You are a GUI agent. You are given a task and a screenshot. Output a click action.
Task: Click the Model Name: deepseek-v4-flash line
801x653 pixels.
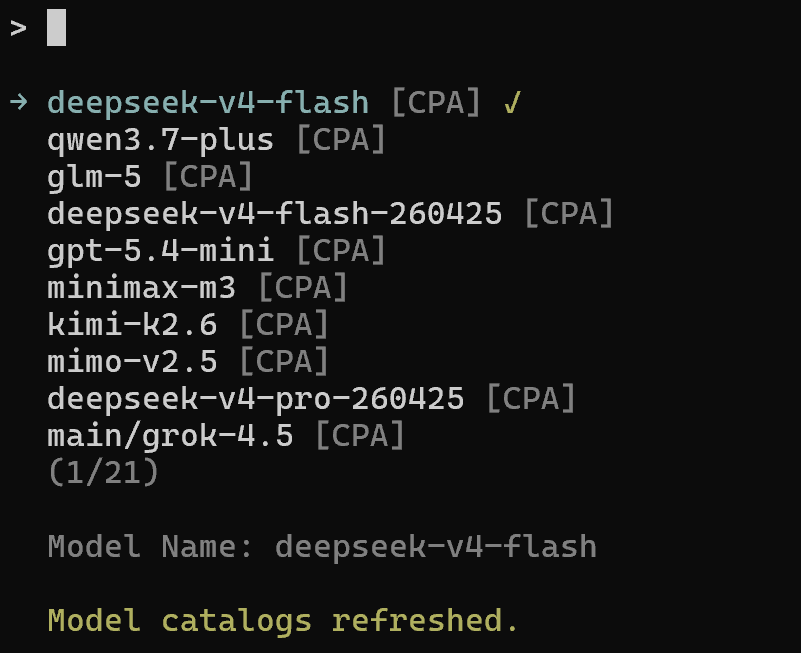click(x=322, y=547)
